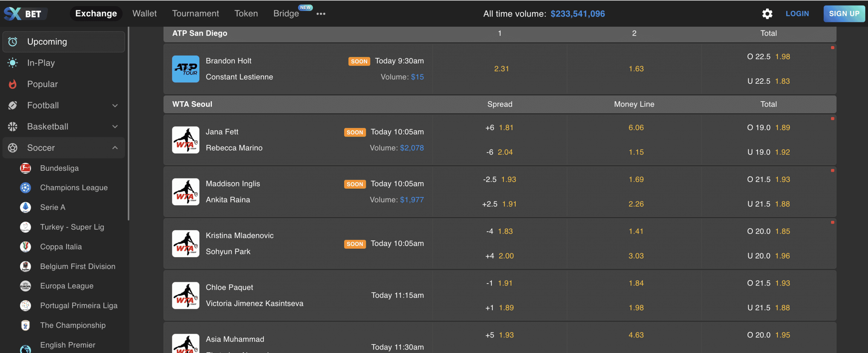Click the Basketball icon in sidebar
The image size is (868, 353).
click(x=13, y=126)
